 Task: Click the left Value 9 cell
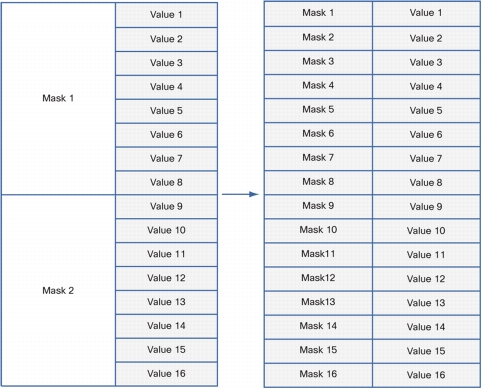click(x=167, y=207)
